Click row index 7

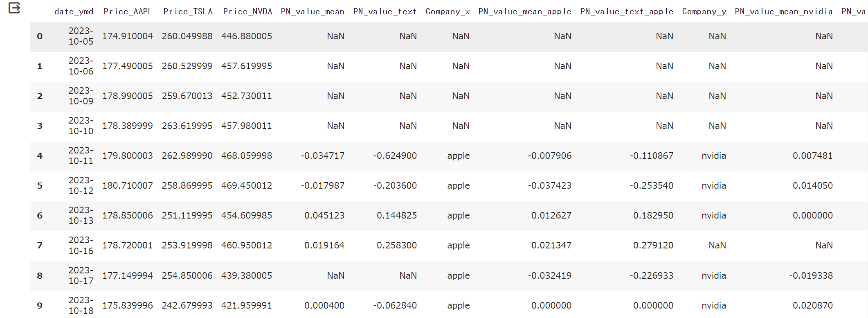[40, 246]
